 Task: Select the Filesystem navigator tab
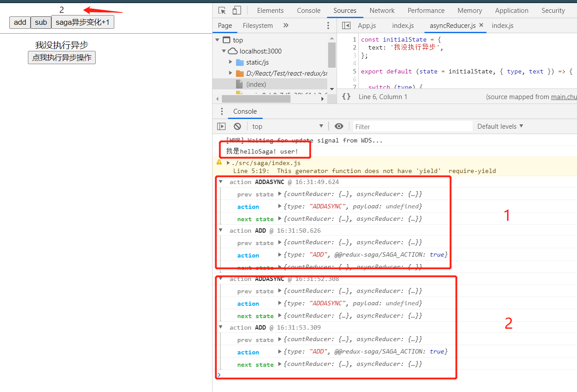[258, 26]
